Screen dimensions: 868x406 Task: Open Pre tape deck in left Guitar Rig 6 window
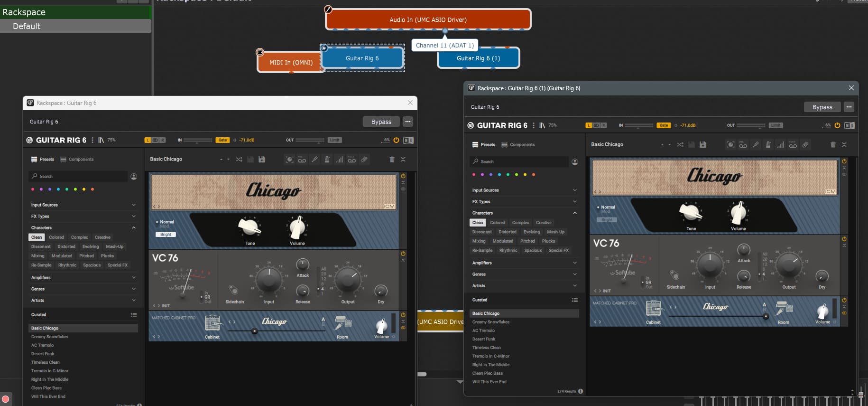pyautogui.click(x=302, y=160)
